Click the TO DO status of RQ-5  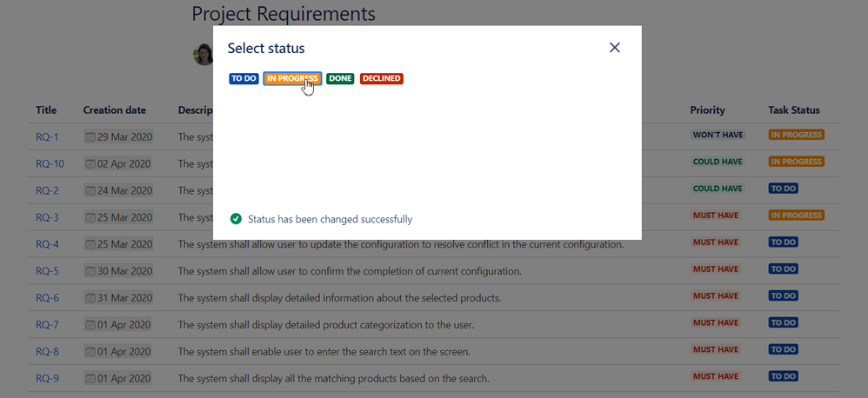[784, 269]
